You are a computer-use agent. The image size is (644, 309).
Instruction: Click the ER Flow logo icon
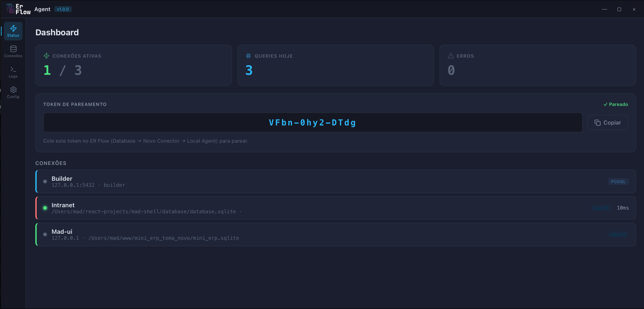[10, 9]
